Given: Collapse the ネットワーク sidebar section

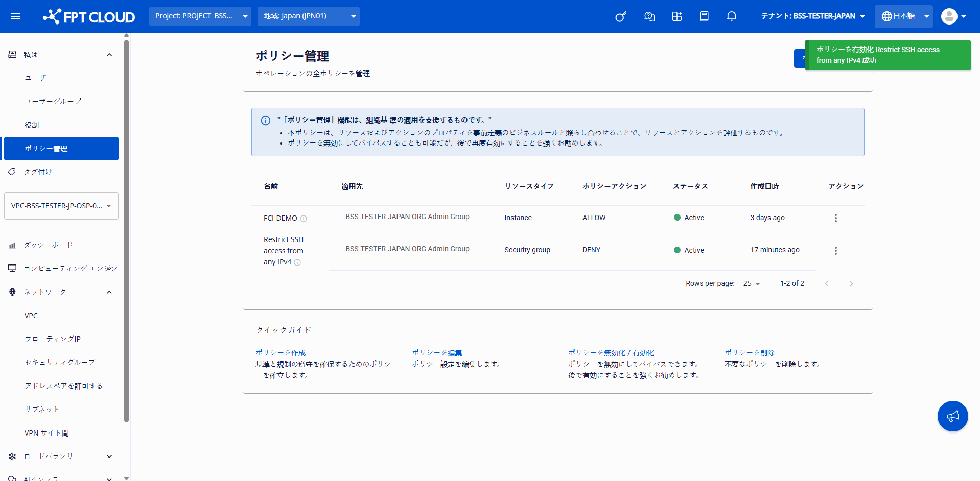Looking at the screenshot, I should coord(109,292).
